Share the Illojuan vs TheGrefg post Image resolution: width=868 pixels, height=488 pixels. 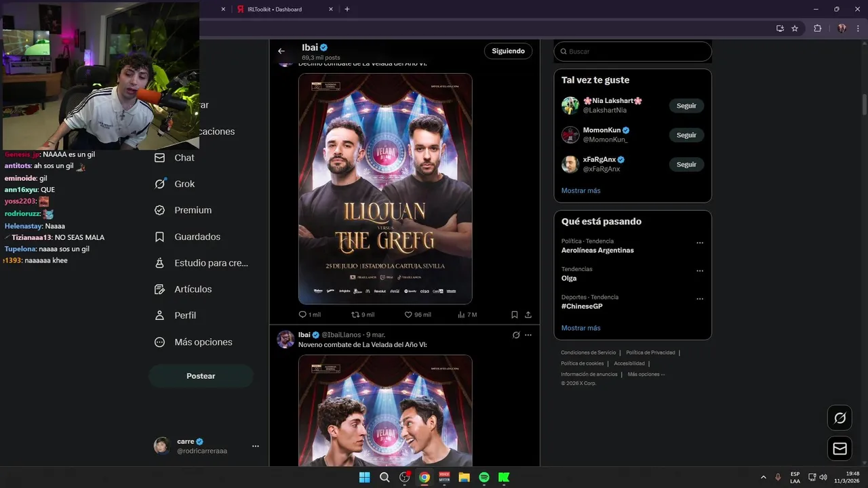[528, 314]
